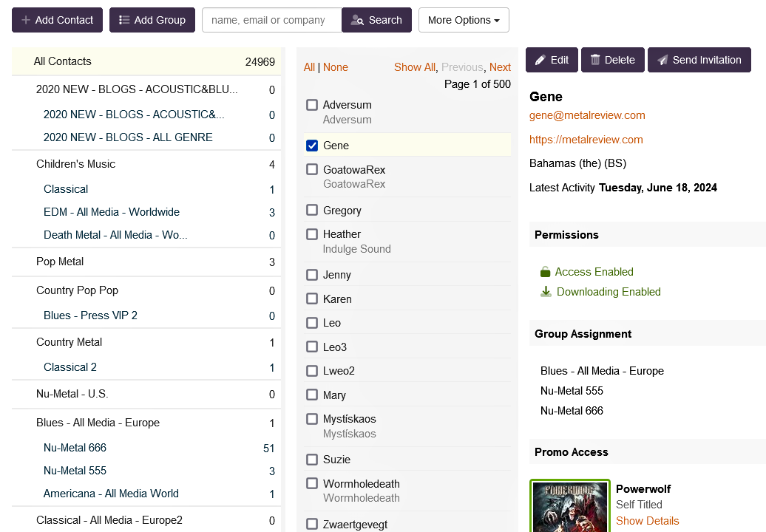Check the Jenny contact checkbox
The width and height of the screenshot is (766, 532).
[x=312, y=275]
